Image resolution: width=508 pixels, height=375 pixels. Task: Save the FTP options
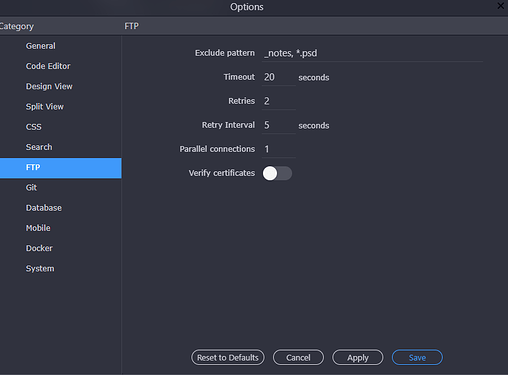417,358
